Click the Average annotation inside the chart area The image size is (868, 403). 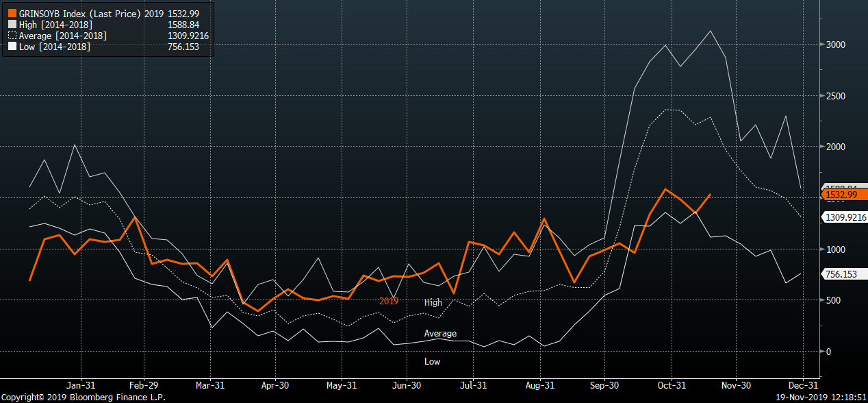pos(440,334)
